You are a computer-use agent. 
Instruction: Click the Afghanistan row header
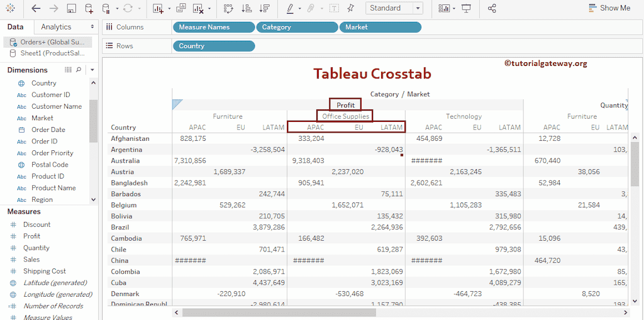(x=130, y=139)
